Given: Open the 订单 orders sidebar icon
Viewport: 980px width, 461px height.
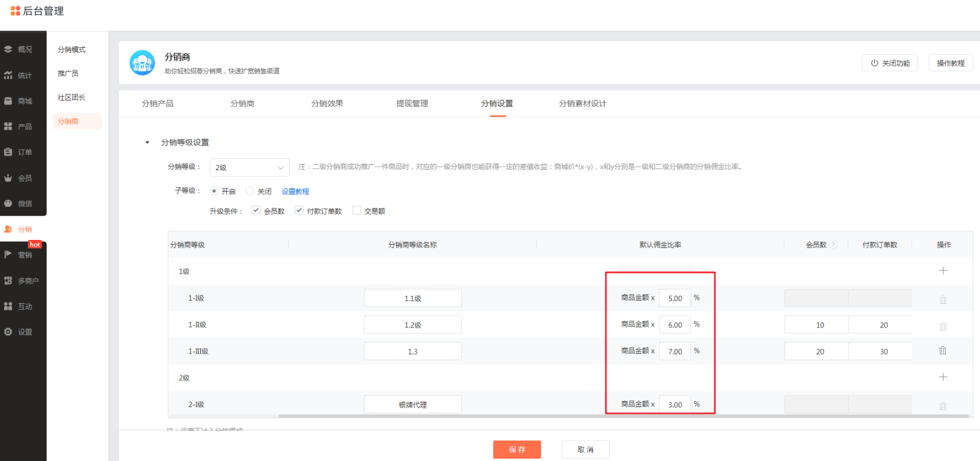Looking at the screenshot, I should (8, 152).
